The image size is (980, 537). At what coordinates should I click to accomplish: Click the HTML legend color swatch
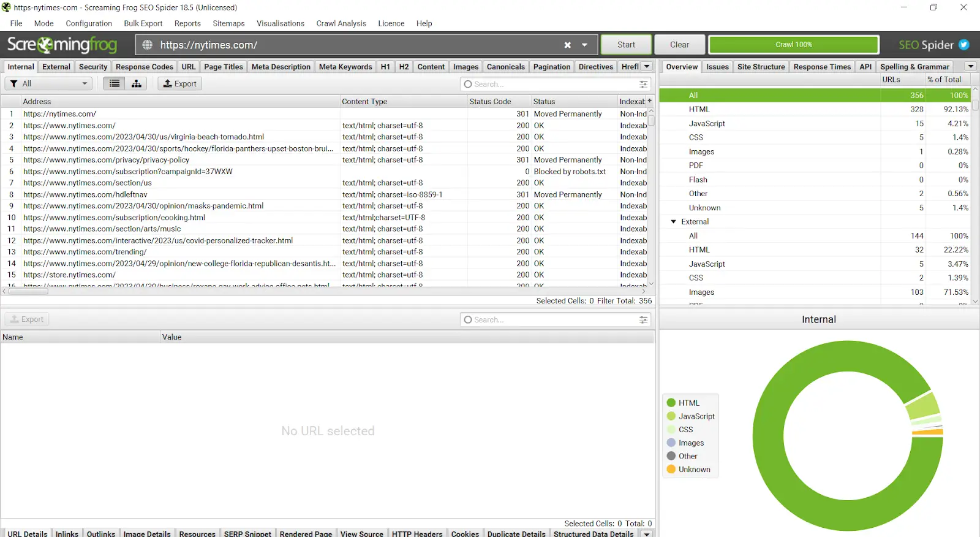click(671, 403)
